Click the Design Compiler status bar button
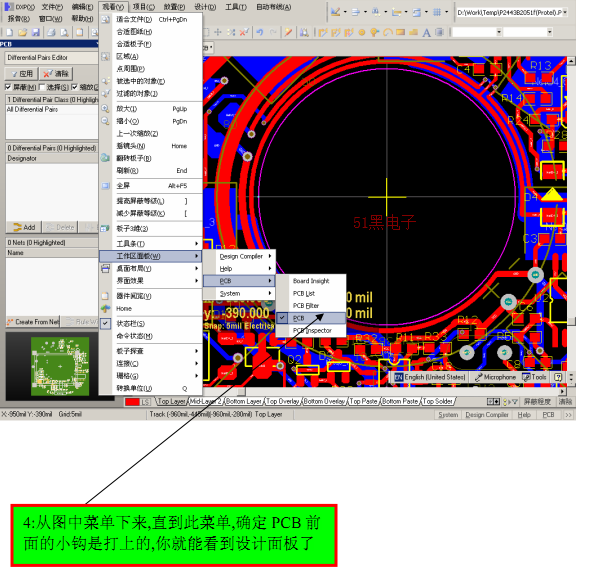The width and height of the screenshot is (595, 570). coord(487,415)
